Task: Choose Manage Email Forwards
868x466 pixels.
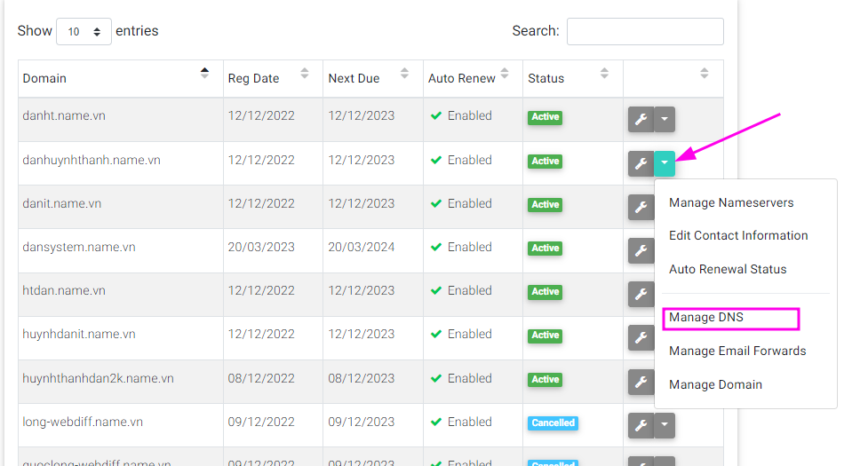Action: click(x=737, y=351)
